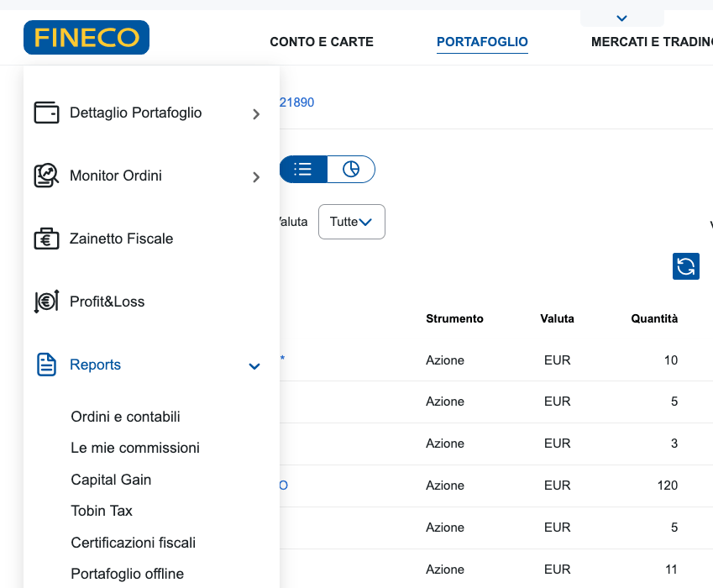Click the wallet icon for Dettaglio Portafoglio
The image size is (713, 588).
[46, 113]
